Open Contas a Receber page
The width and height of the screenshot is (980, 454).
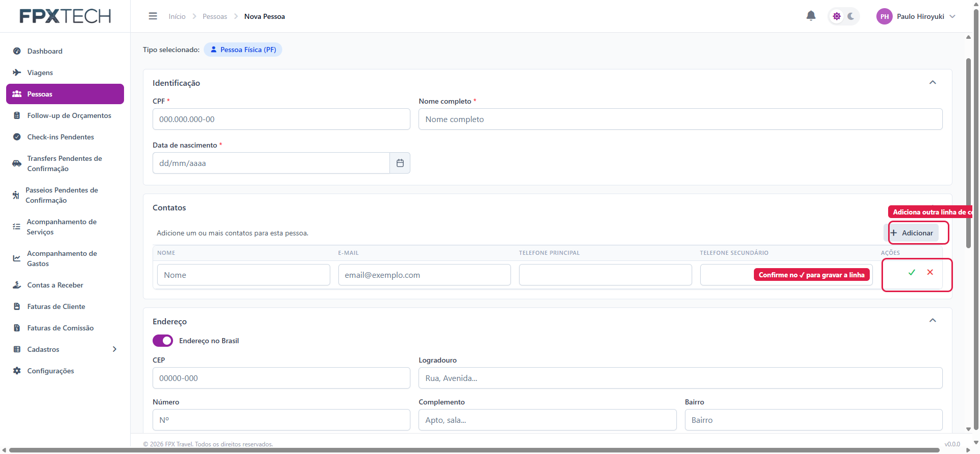(x=65, y=285)
